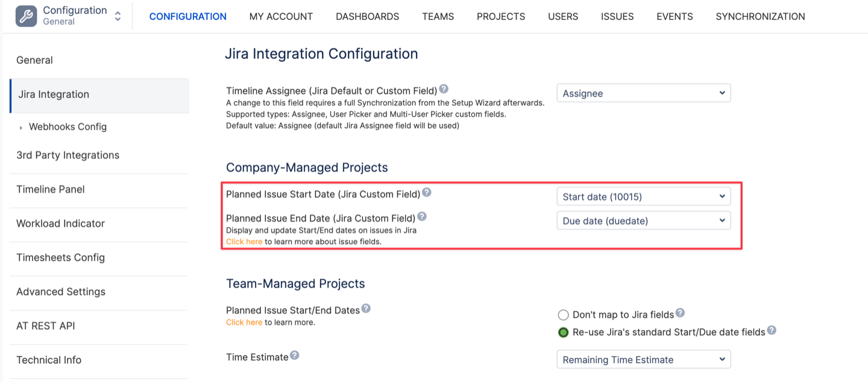Select Re-use Jira's standard Start/Due date radio
Image resolution: width=868 pixels, height=383 pixels.
564,332
